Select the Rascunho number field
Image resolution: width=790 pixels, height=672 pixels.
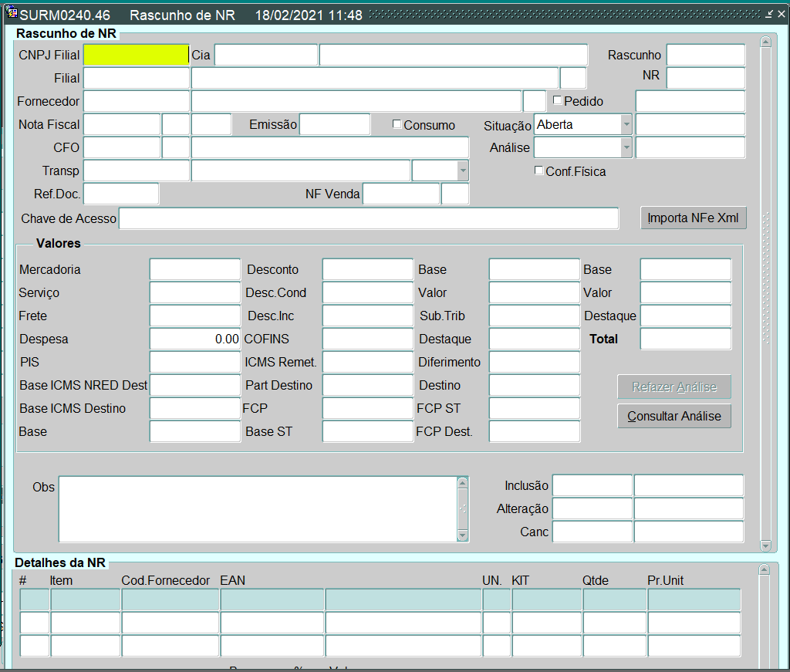pos(705,55)
